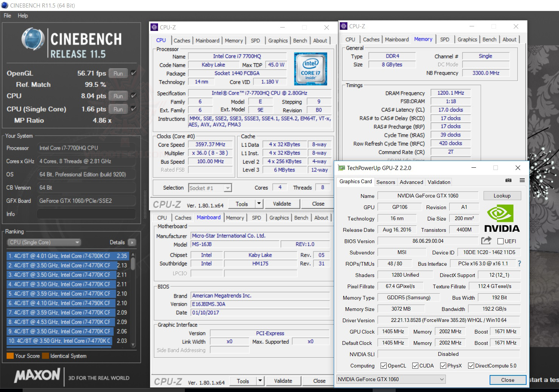Click the arrow icon next to Details

132,242
